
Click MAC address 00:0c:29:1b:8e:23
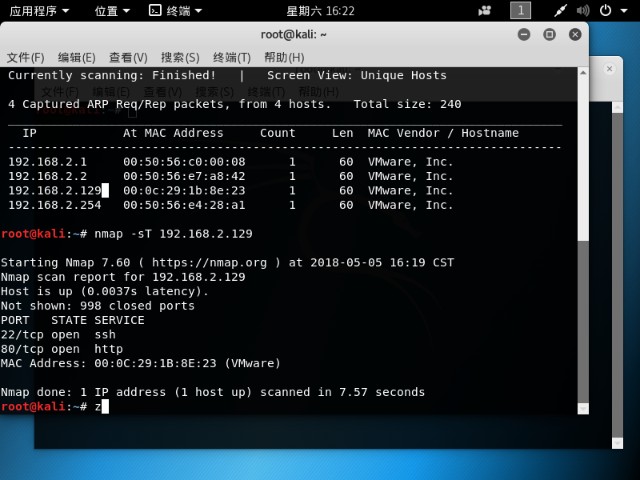click(184, 191)
